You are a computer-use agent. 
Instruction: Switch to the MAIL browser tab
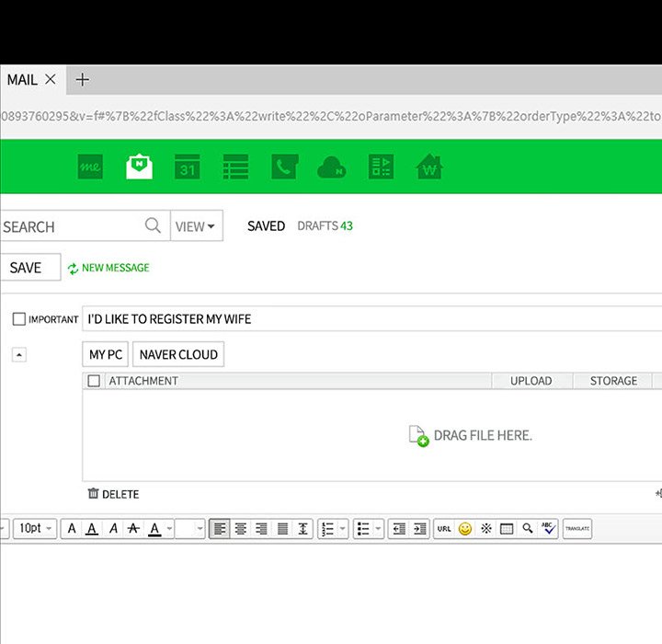22,80
